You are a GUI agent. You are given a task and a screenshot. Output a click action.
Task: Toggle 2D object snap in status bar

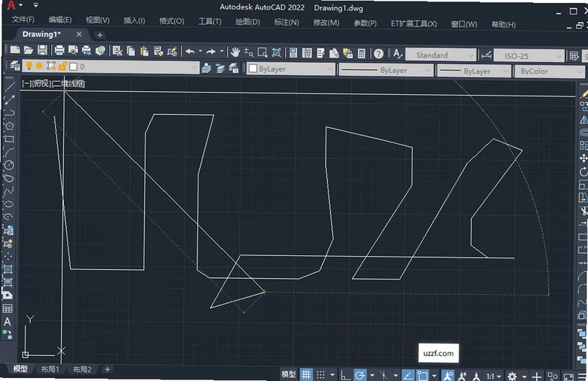(423, 375)
